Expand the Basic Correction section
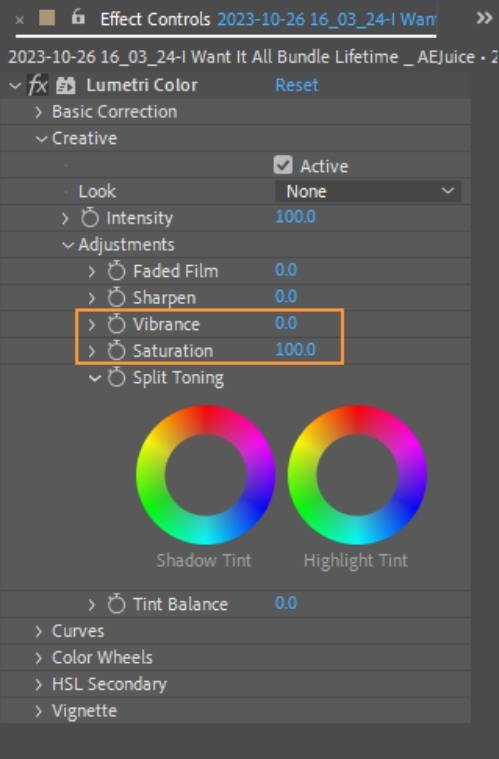 tap(39, 112)
